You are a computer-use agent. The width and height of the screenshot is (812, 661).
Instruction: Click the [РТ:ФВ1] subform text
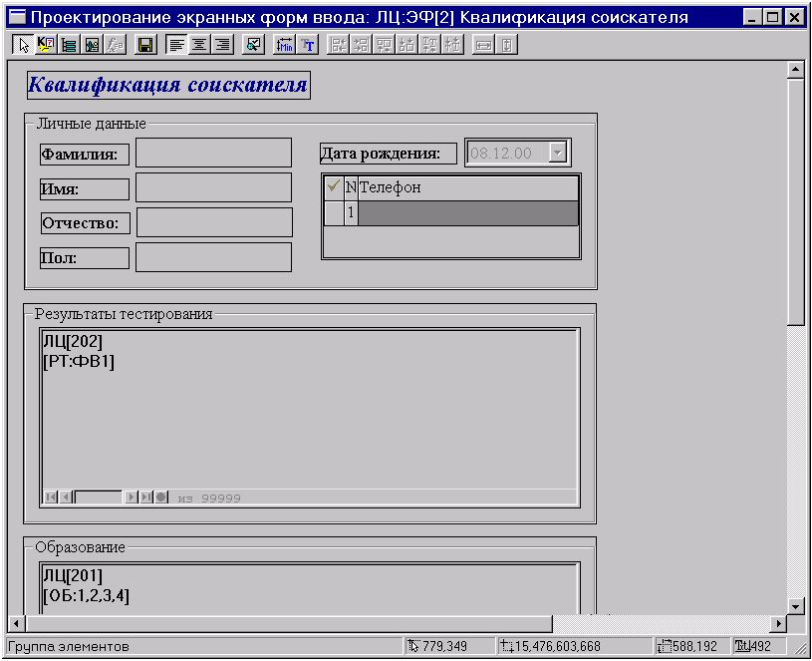79,361
